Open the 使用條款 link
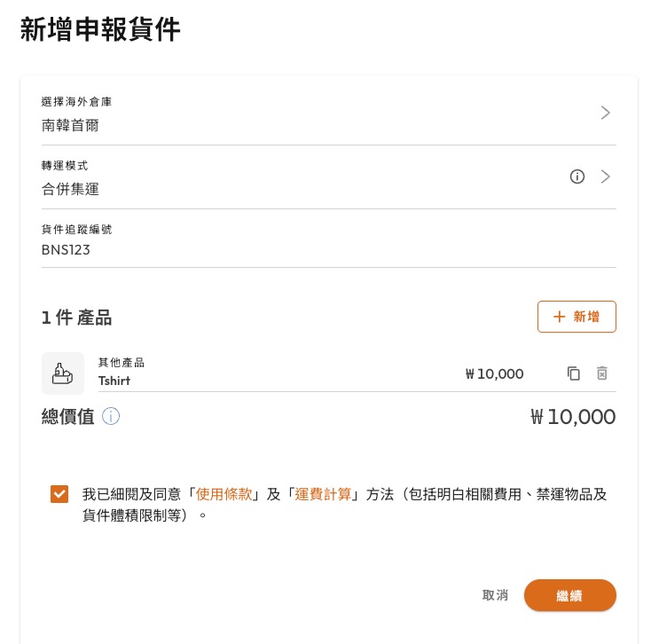Image resolution: width=651 pixels, height=644 pixels. pos(225,494)
